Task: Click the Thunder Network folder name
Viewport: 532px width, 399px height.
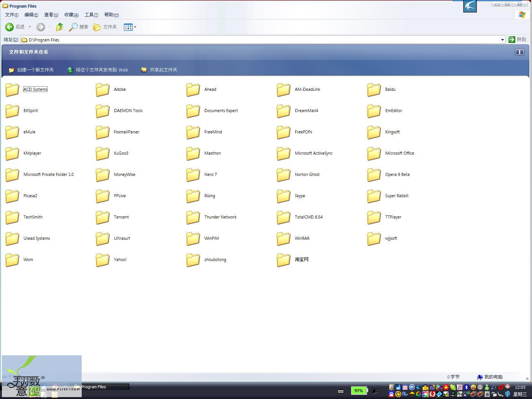Action: tap(220, 217)
